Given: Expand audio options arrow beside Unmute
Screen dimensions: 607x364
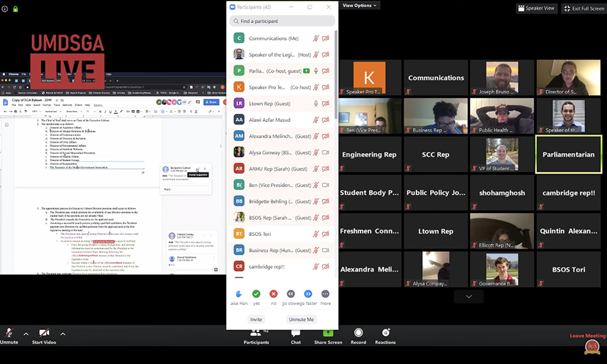Looking at the screenshot, I should point(25,334).
